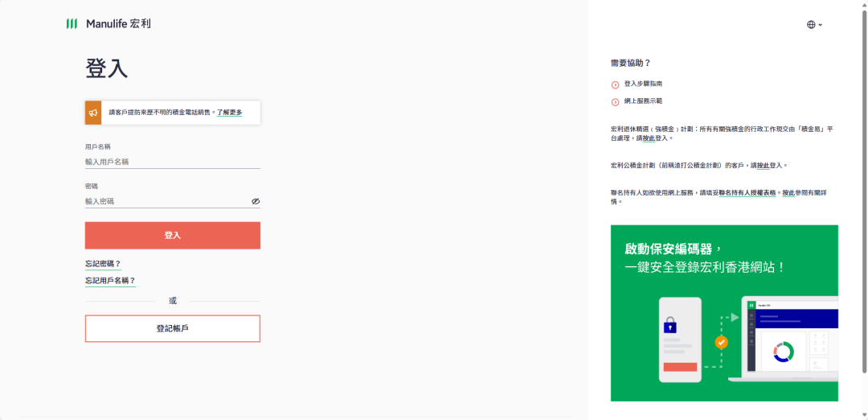Image resolution: width=868 pixels, height=420 pixels.
Task: Click the Manulife 宏利 logo
Action: (x=108, y=23)
